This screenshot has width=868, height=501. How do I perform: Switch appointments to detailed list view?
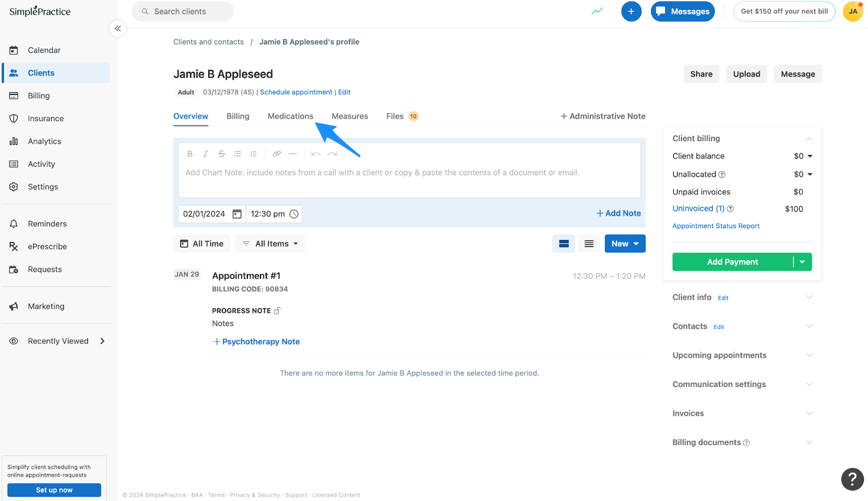coord(589,243)
